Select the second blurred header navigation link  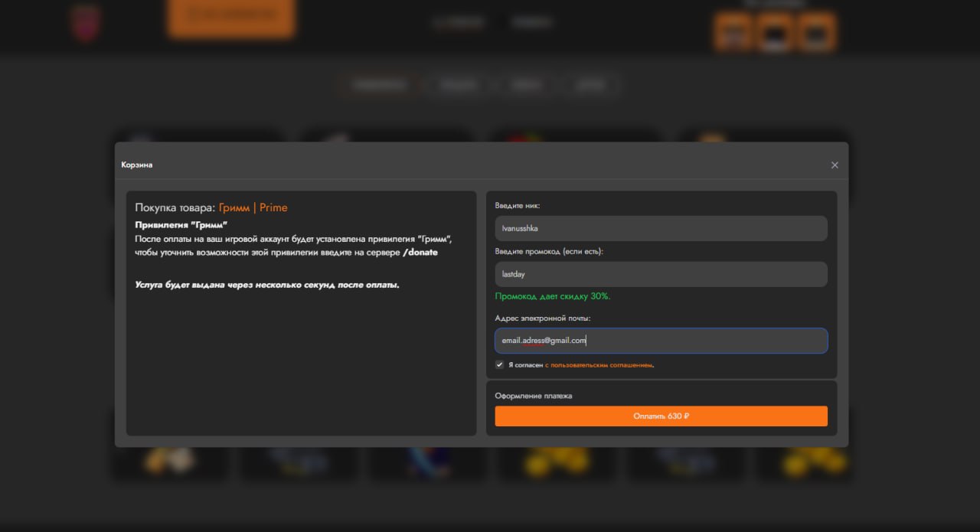pos(531,23)
